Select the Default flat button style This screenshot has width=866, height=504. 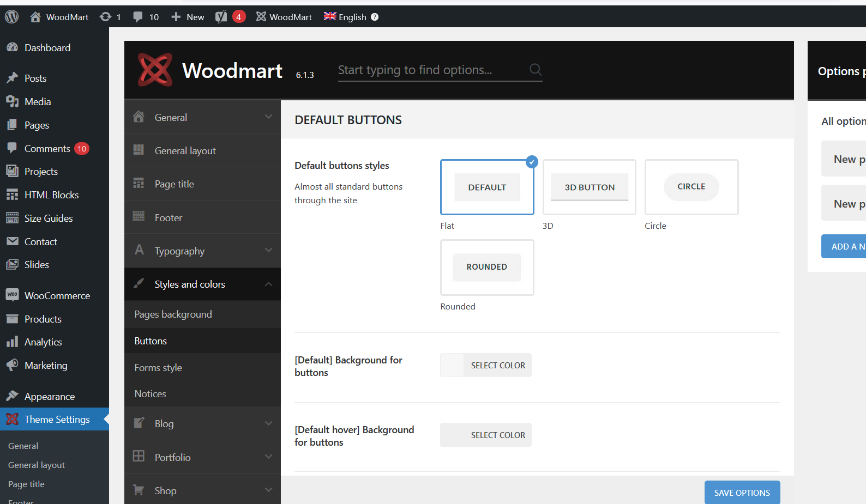487,187
